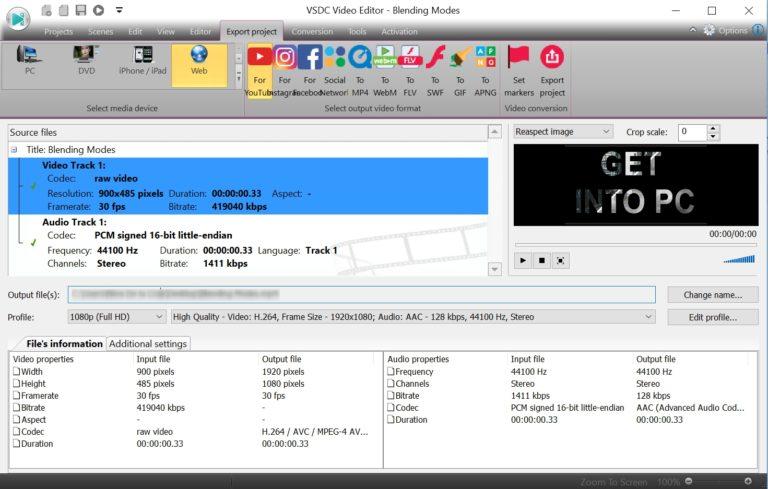Click the save icon in quick access toolbar
The width and height of the screenshot is (768, 489).
[x=81, y=10]
